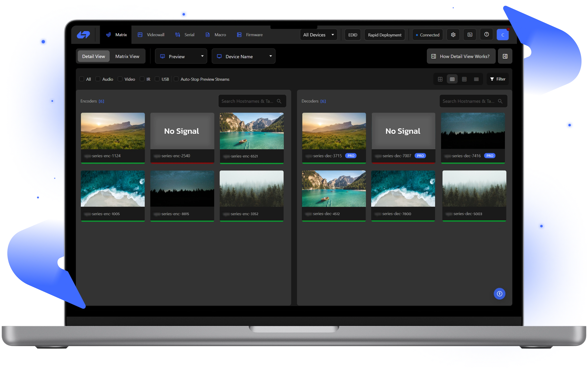Image resolution: width=588 pixels, height=368 pixels.
Task: Tick the IR checkbox
Action: [142, 79]
